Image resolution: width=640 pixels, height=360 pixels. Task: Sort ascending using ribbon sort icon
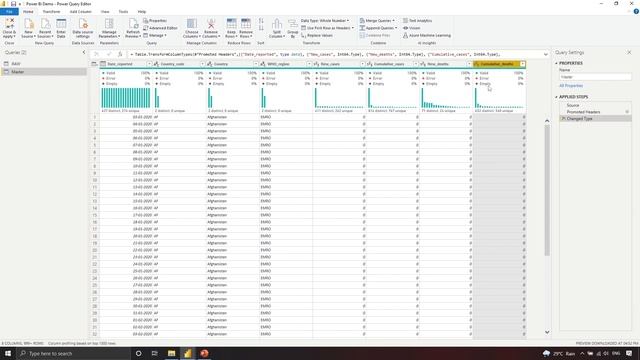pyautogui.click(x=261, y=20)
